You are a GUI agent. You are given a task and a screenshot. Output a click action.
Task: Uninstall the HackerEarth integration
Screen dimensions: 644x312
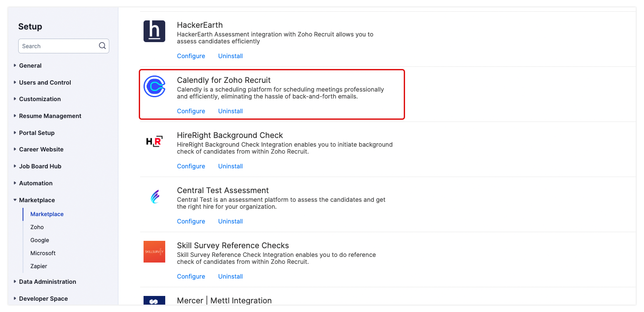pos(230,56)
